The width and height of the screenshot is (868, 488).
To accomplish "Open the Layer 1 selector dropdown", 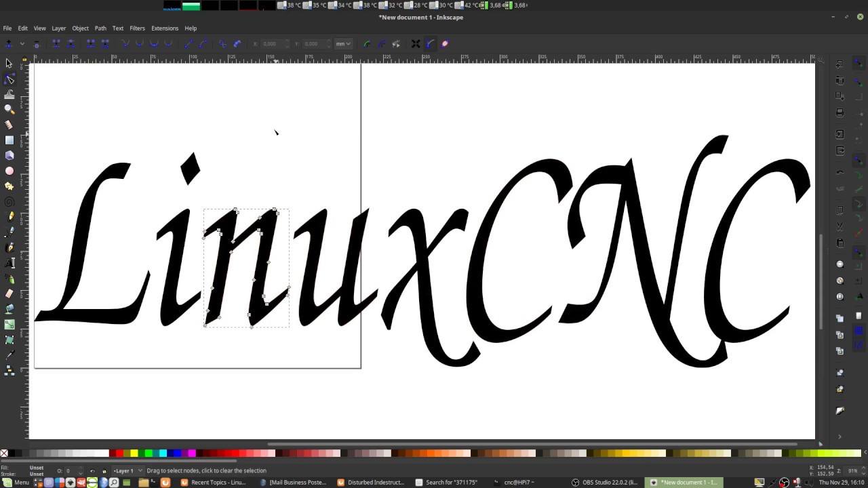I will click(127, 470).
